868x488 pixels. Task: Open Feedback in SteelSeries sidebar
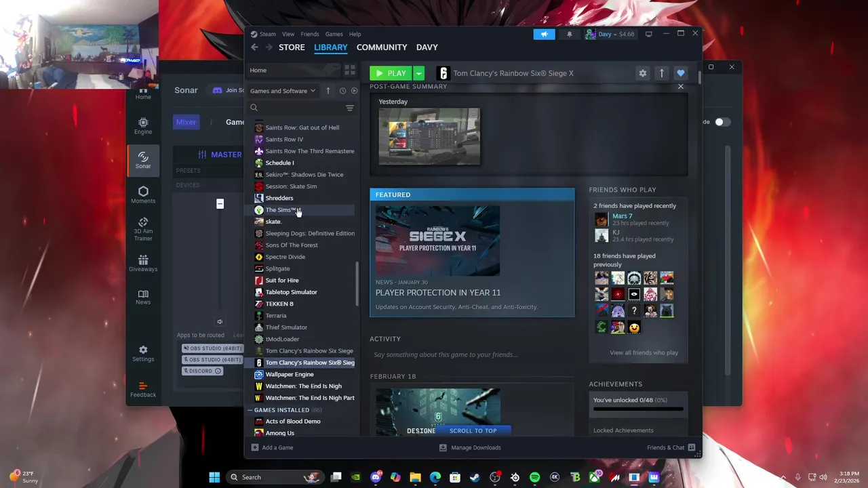tap(143, 389)
